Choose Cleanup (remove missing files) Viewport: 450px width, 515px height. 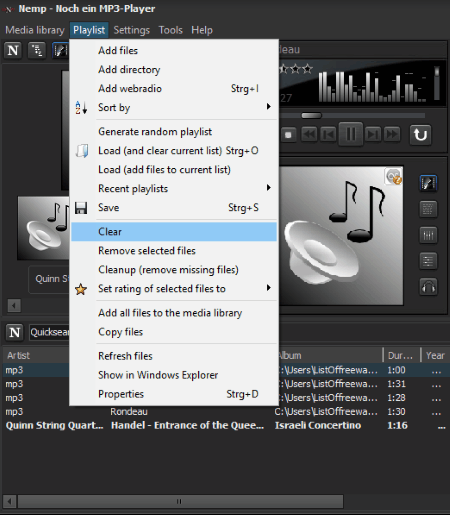tap(174, 270)
